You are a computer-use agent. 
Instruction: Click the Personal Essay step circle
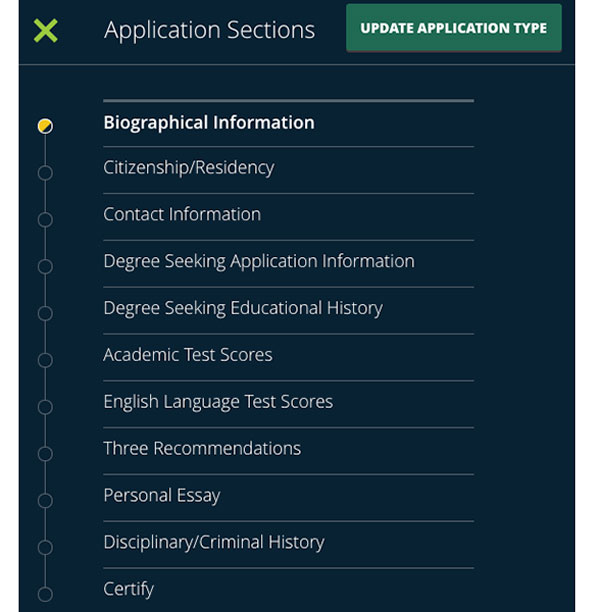(45, 501)
